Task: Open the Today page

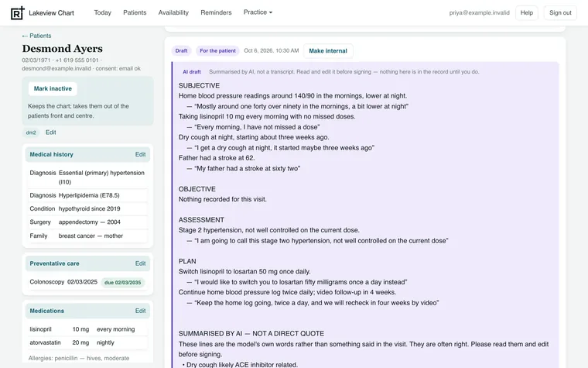Action: pos(102,12)
